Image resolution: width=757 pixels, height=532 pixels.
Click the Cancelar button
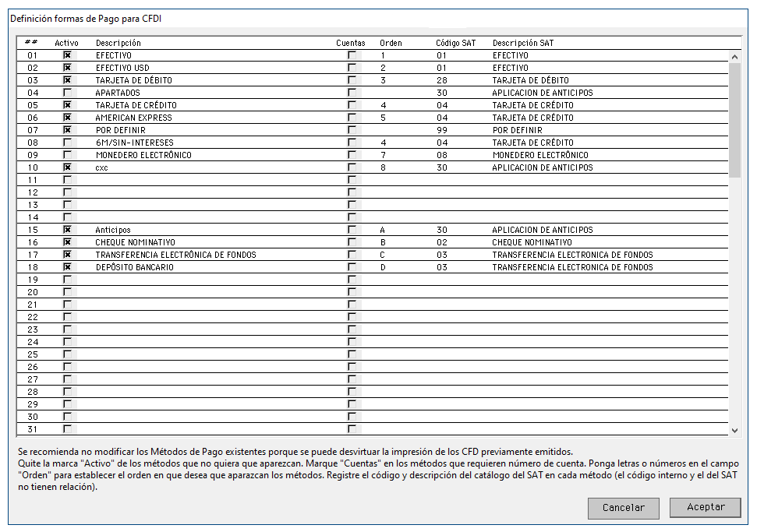pos(623,508)
